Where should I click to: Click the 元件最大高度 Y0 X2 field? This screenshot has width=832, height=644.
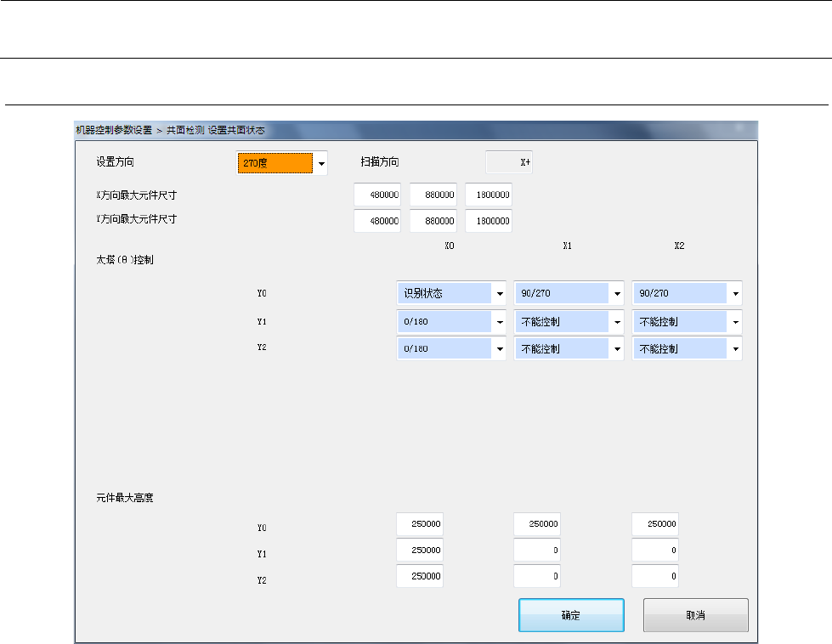point(655,525)
